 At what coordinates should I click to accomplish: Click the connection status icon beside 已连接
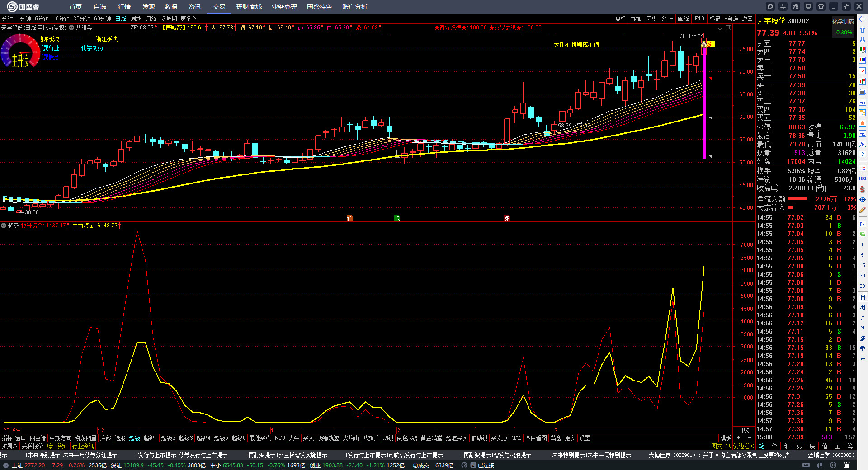pyautogui.click(x=473, y=465)
